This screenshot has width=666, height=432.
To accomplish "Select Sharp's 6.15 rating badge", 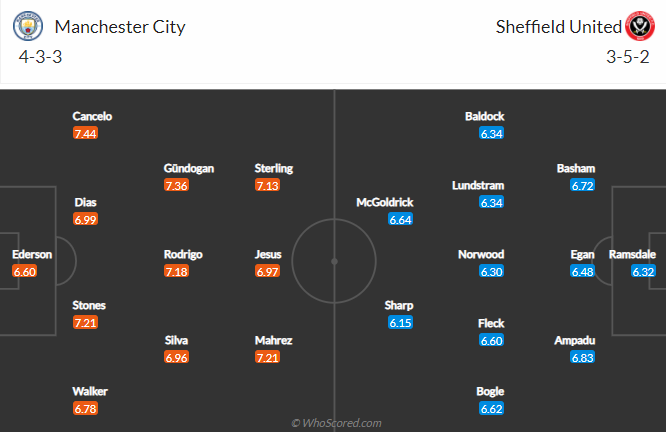I will 401,323.
